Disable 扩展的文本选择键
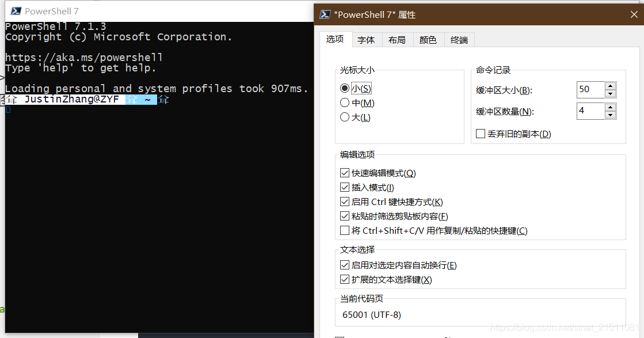The image size is (644, 338). click(x=344, y=279)
